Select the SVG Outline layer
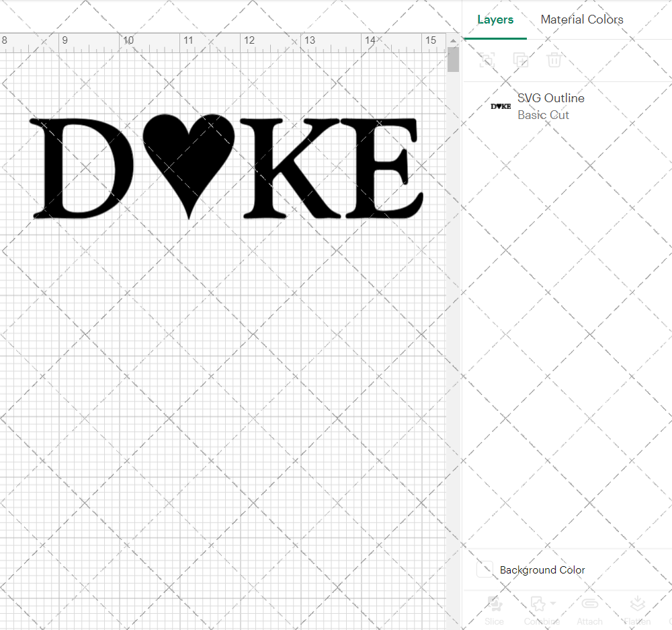 point(567,106)
